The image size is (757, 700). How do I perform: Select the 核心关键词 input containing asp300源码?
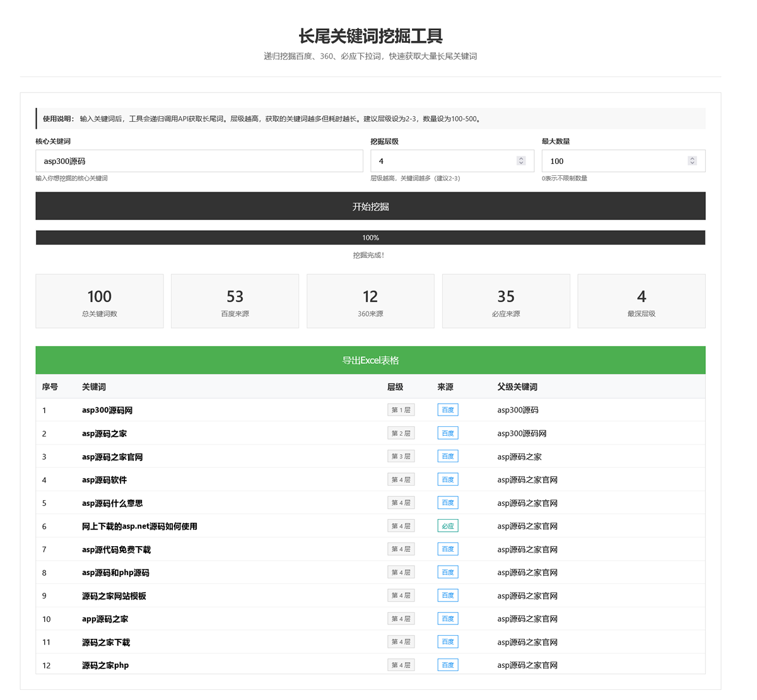[199, 161]
